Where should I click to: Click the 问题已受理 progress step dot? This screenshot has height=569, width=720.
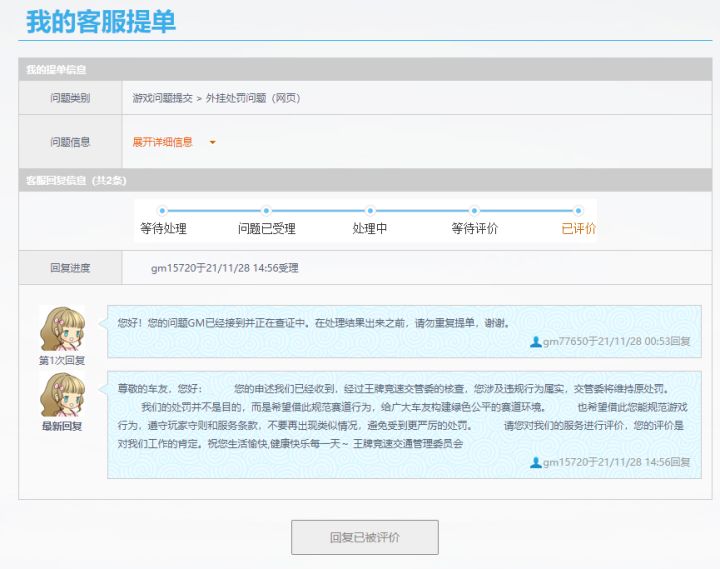click(x=266, y=211)
